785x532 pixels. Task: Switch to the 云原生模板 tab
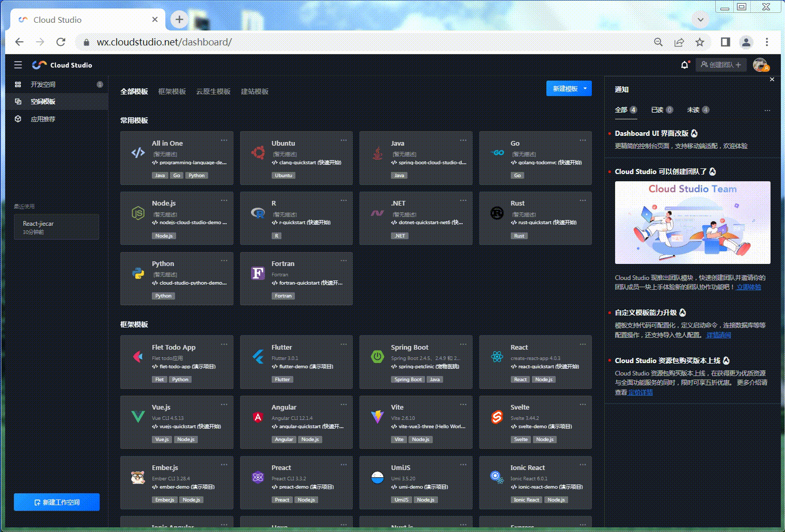[213, 91]
